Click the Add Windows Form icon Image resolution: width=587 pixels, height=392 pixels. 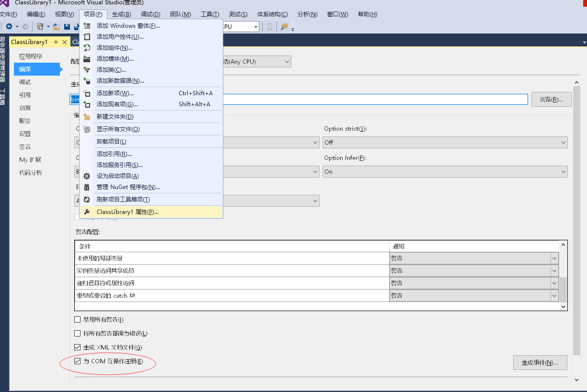tap(87, 25)
